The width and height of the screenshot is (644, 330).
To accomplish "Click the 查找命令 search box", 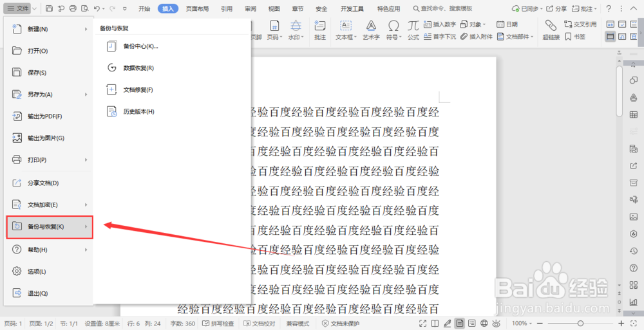I will (x=442, y=8).
